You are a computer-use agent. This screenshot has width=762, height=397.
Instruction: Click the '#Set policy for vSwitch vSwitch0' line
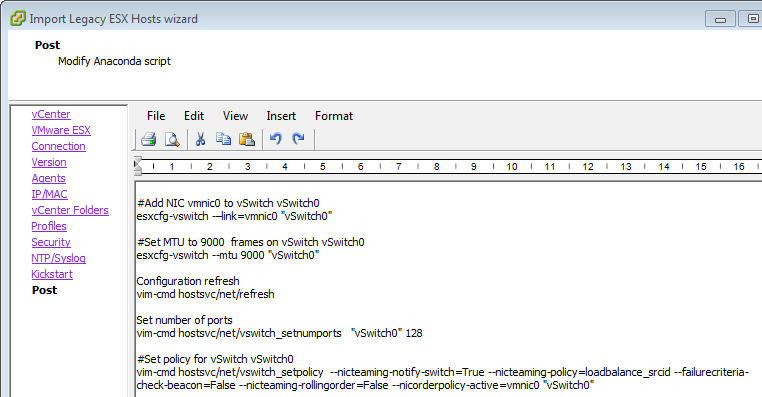pyautogui.click(x=215, y=359)
